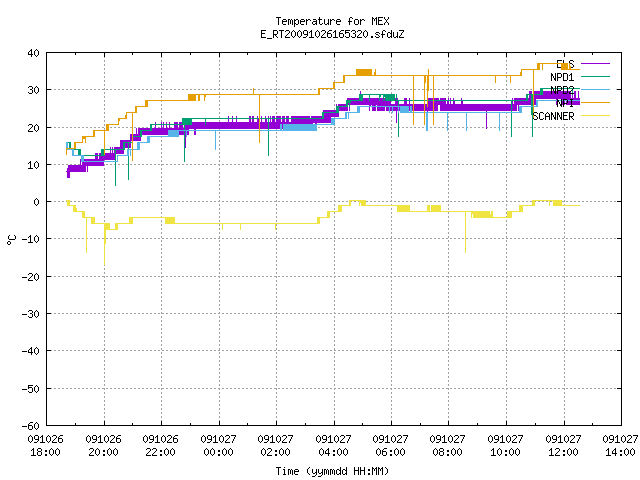The image size is (640, 480).
Task: Click the chart title 'Temperature for MEX'
Action: click(332, 21)
